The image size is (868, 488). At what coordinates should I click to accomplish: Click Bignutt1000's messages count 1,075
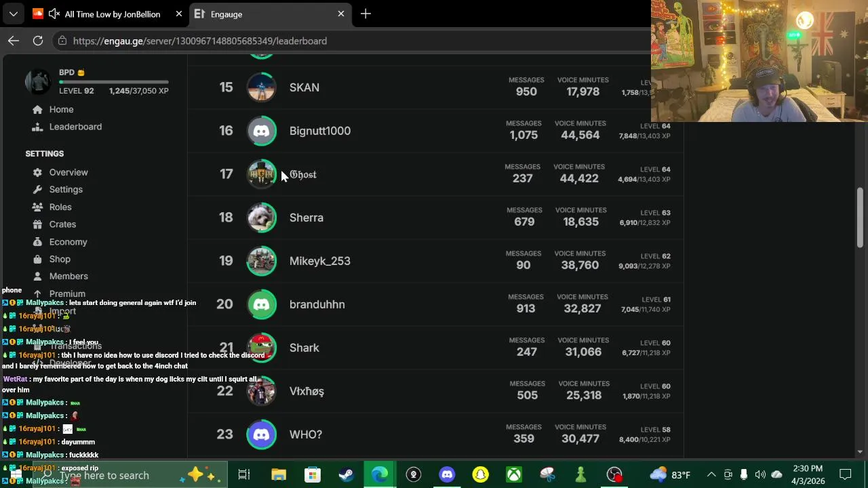tap(524, 135)
